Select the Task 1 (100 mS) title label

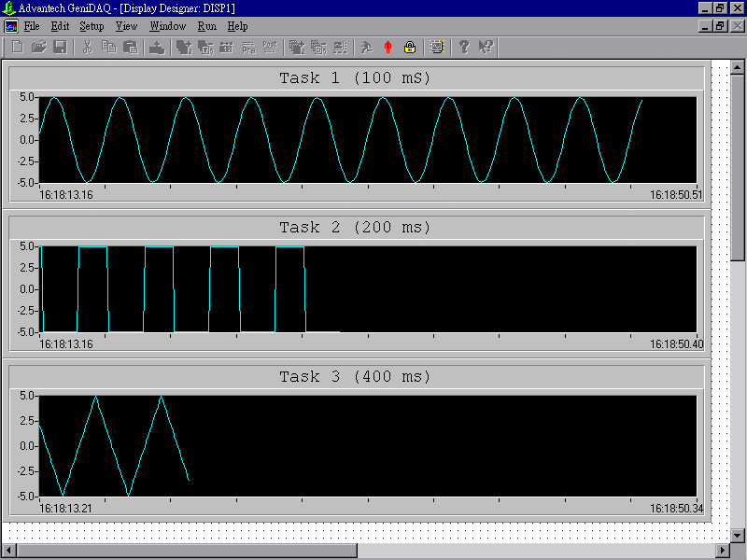point(355,77)
